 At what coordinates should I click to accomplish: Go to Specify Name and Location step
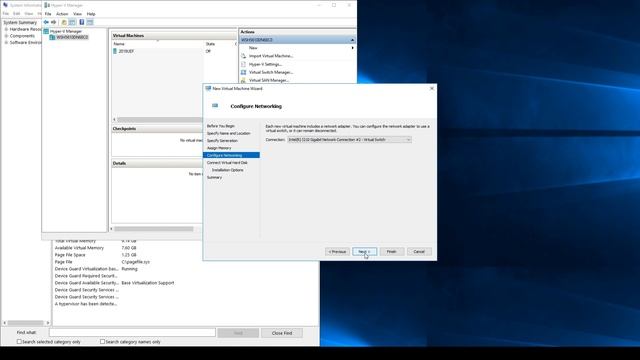[229, 133]
